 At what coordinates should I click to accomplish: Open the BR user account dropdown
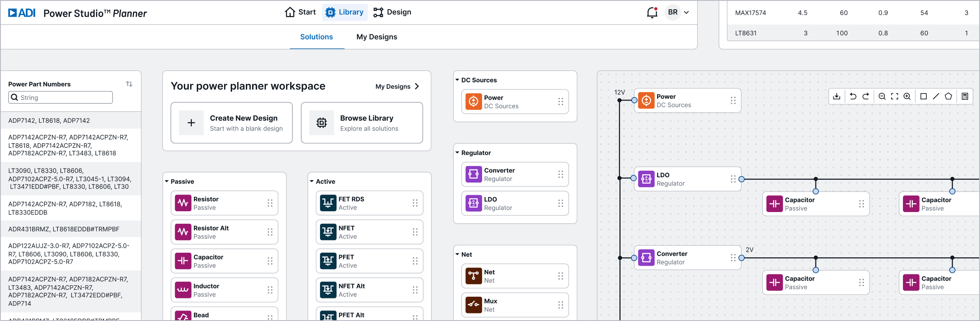point(677,13)
